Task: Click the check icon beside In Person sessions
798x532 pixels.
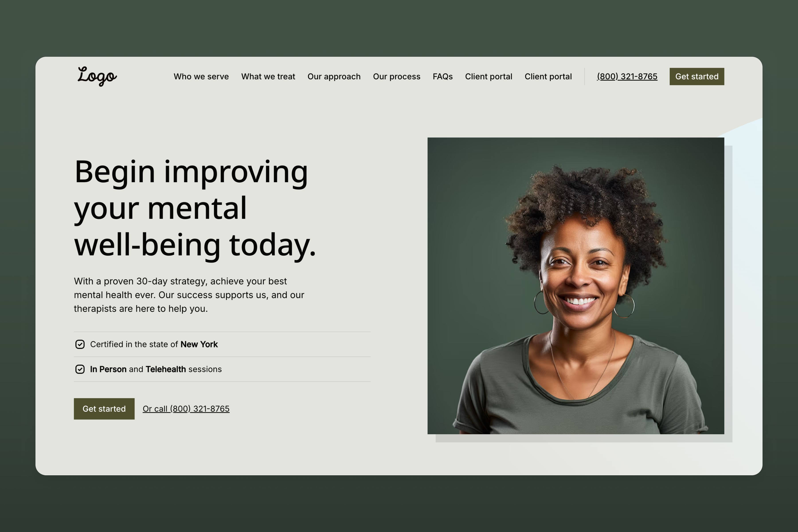Action: (80, 369)
